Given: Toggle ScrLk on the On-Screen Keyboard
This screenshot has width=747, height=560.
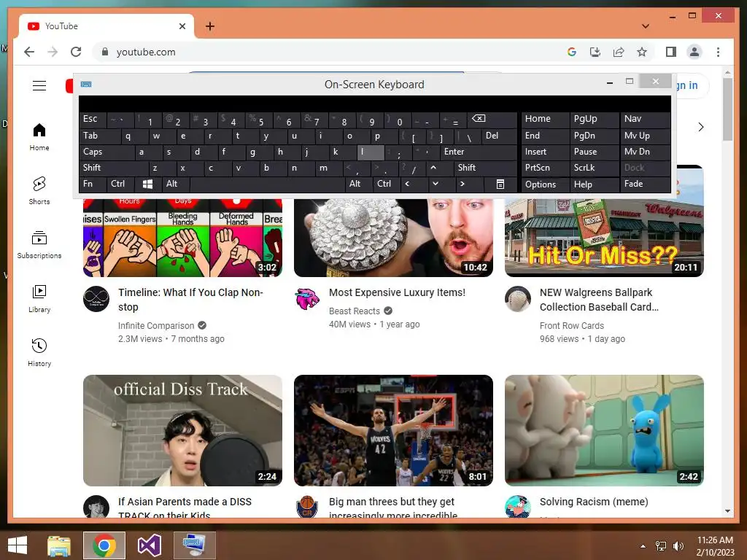Looking at the screenshot, I should [594, 168].
